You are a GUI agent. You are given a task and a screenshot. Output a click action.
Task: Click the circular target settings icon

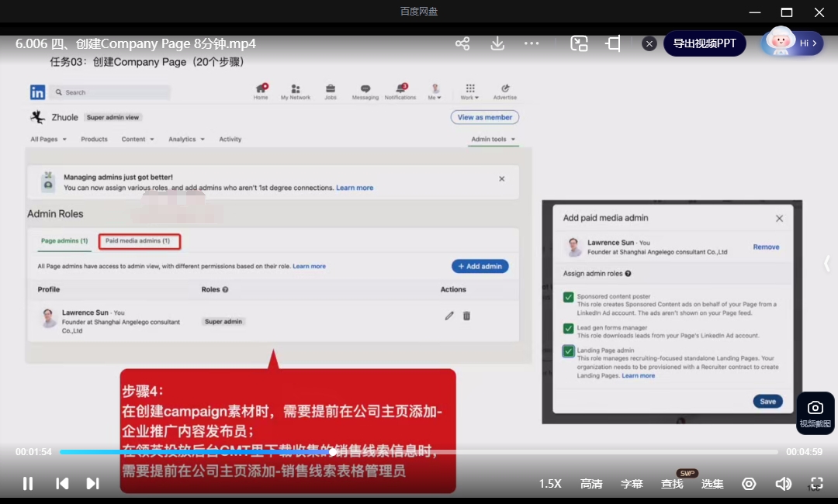coord(749,484)
